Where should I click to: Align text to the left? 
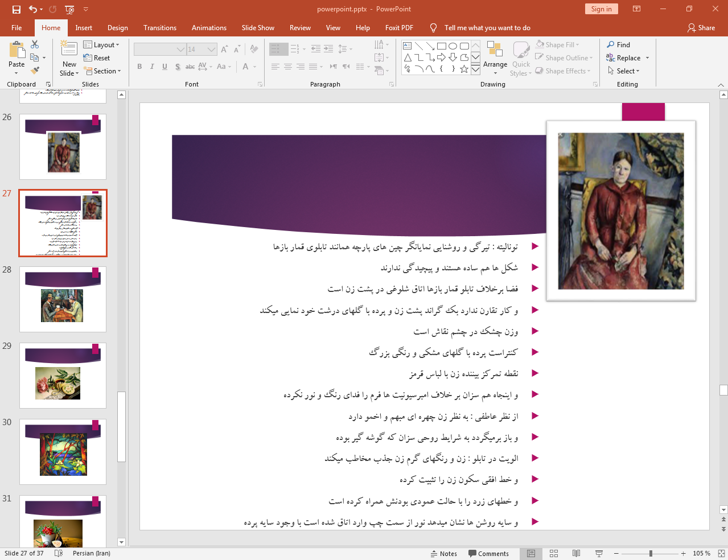point(275,67)
